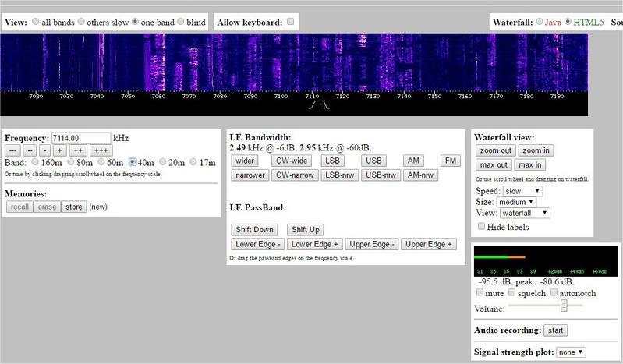623x364 pixels.
Task: Click the S-meter signal strength bar
Action: tap(500, 257)
